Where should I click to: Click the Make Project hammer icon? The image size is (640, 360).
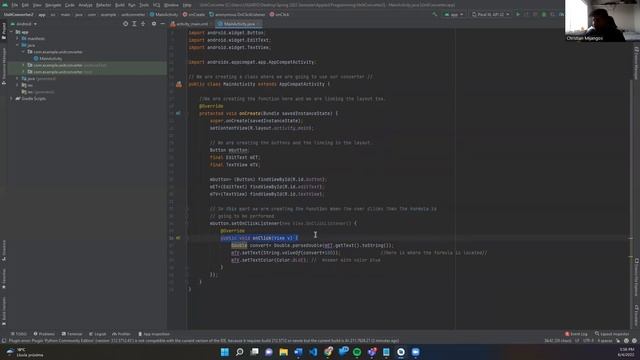pos(435,14)
